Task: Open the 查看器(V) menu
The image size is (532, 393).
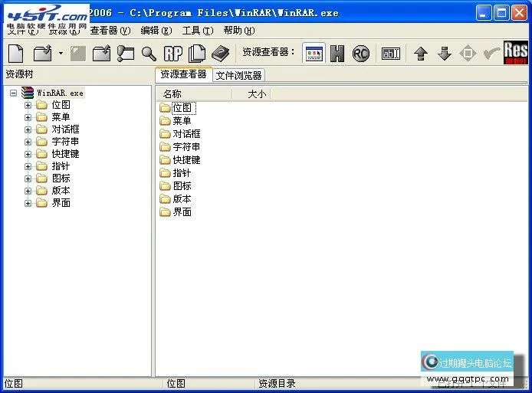Action: coord(110,31)
